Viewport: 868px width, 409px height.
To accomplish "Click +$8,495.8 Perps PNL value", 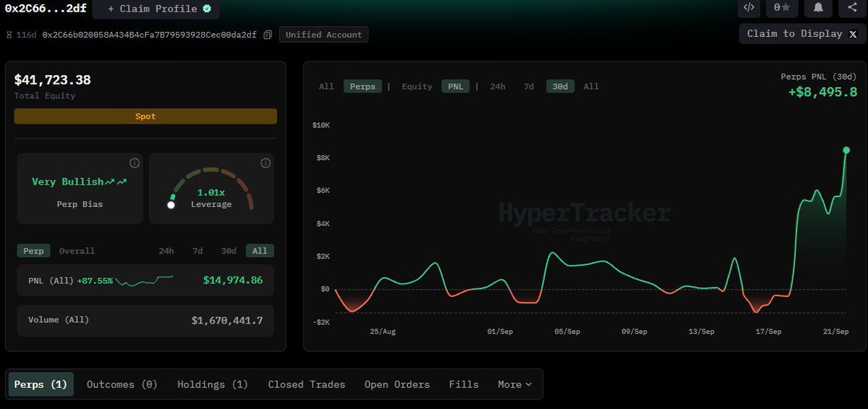I will pyautogui.click(x=822, y=92).
